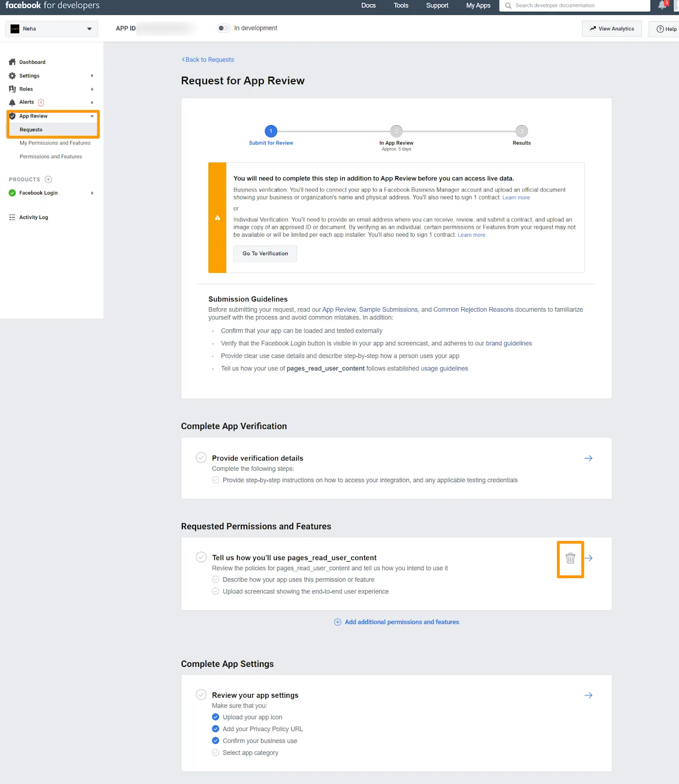
Task: Expand the Settings submenu arrow
Action: coord(92,76)
